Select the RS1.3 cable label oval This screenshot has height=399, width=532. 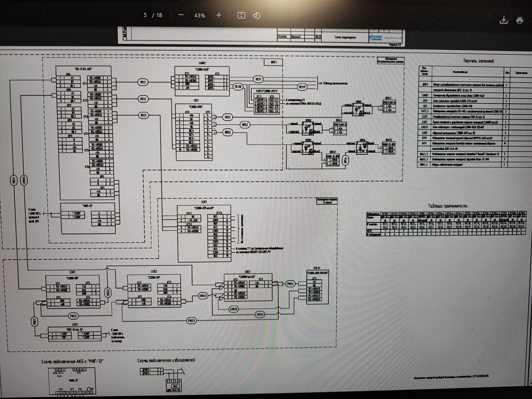[x=143, y=115]
